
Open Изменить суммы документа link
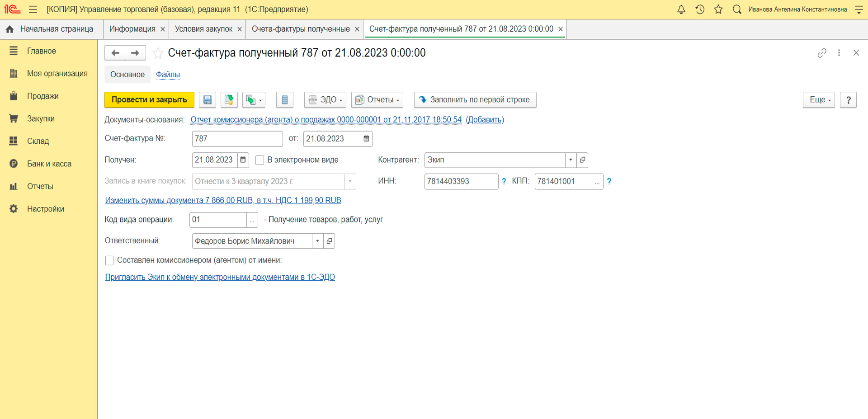click(x=223, y=200)
